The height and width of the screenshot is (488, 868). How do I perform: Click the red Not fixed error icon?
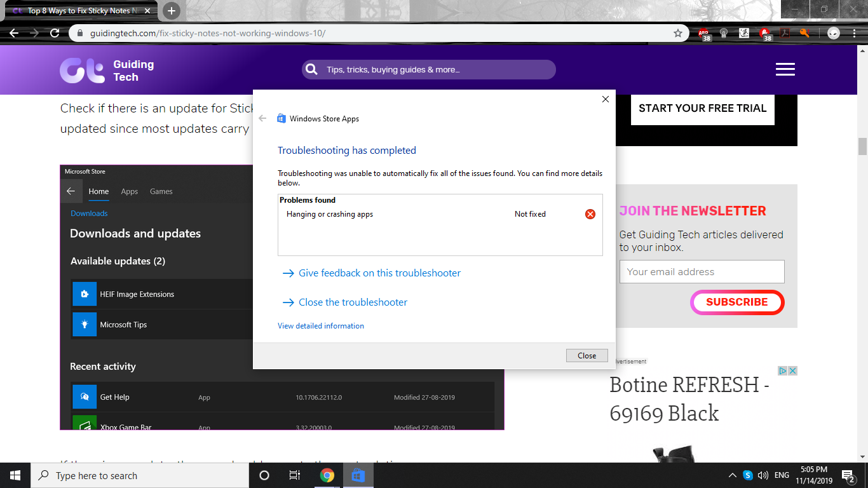click(590, 214)
